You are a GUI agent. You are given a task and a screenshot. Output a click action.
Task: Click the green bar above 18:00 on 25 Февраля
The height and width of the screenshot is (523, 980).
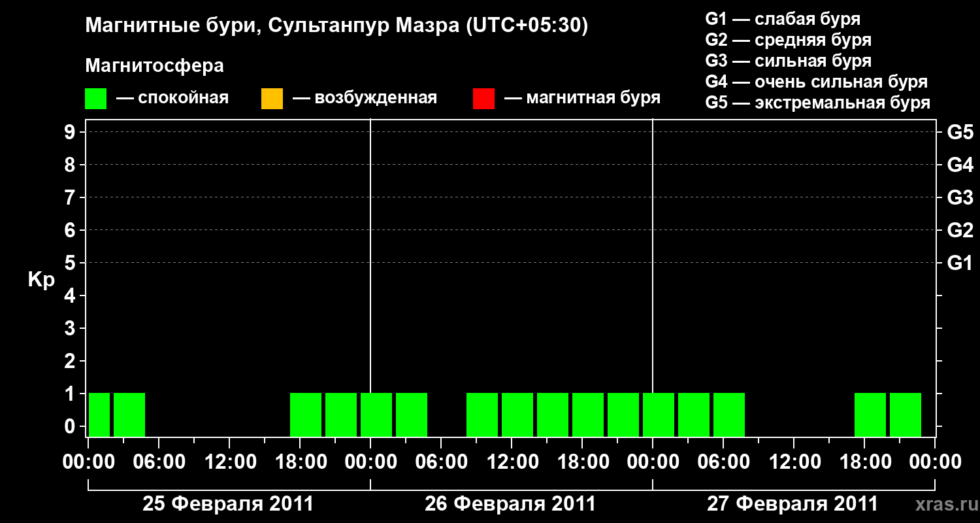tap(306, 414)
